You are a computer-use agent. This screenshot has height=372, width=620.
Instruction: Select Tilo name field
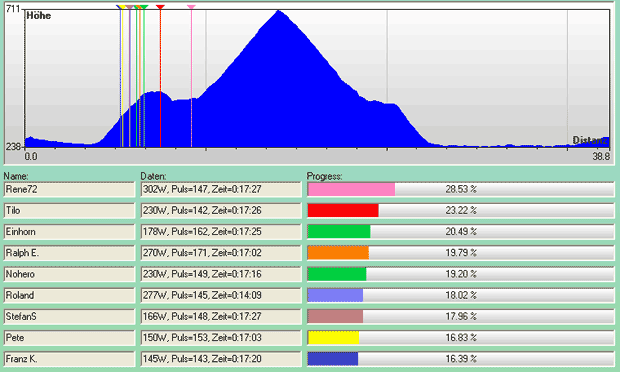click(70, 211)
